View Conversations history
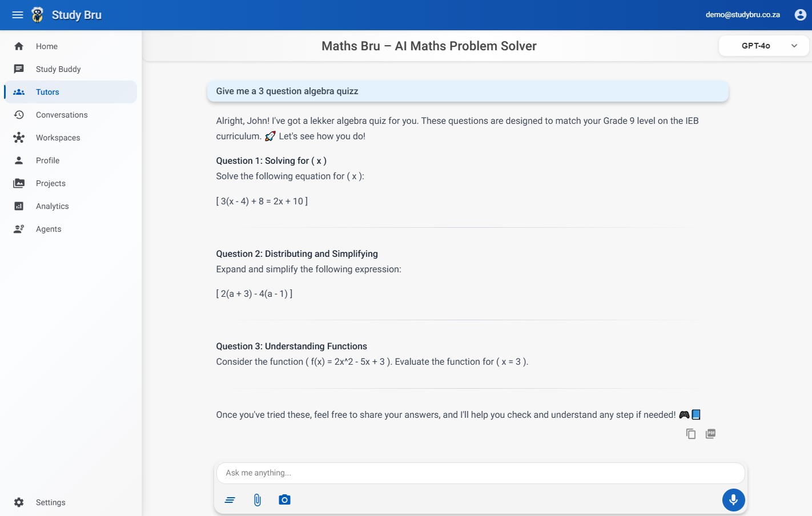 click(x=62, y=115)
